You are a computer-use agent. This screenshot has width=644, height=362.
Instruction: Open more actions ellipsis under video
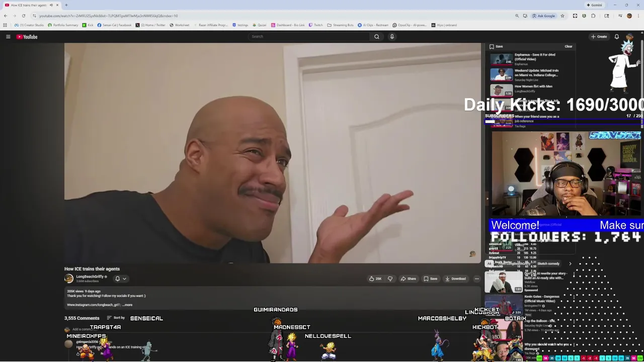pos(476,279)
